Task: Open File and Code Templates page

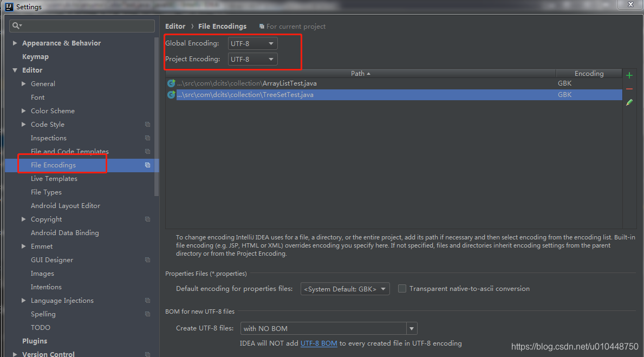Action: tap(70, 152)
